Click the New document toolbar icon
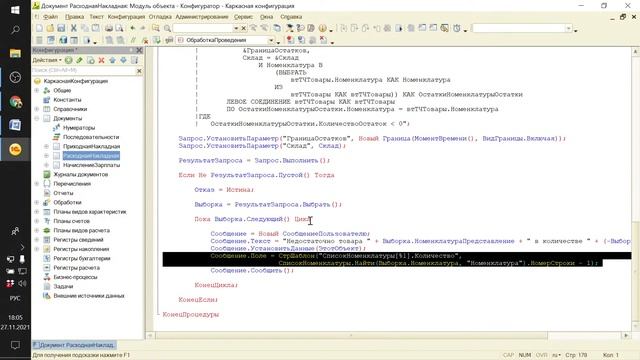This screenshot has width=640, height=360. point(39,28)
